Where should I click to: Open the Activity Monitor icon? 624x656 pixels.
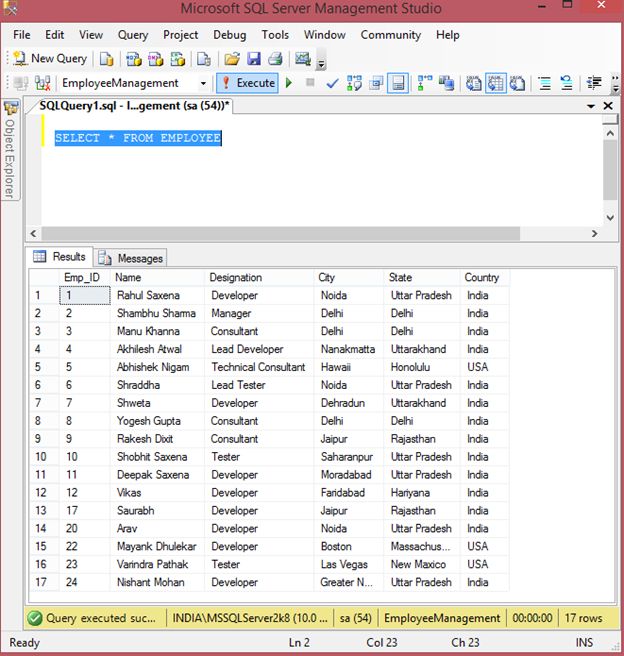click(303, 59)
